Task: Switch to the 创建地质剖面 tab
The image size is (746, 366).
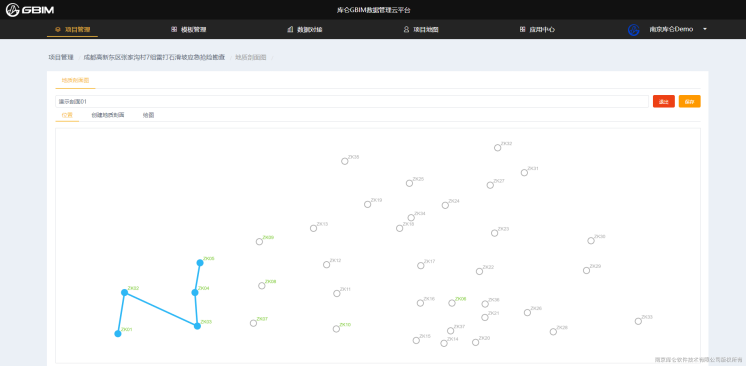Action: tap(108, 115)
